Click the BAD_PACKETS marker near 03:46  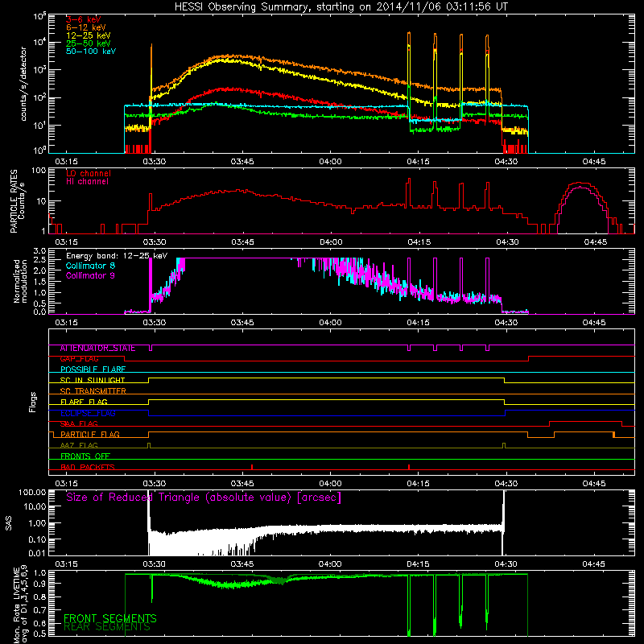252,467
